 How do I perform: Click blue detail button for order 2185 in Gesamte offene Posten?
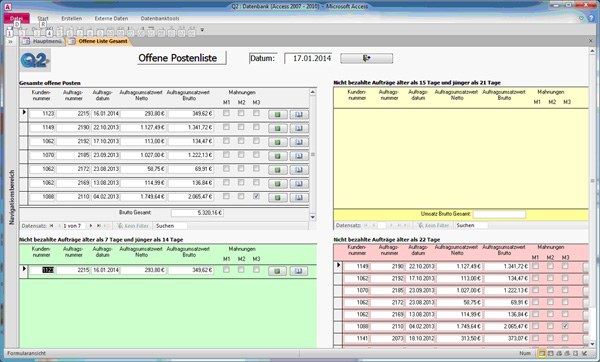(299, 156)
